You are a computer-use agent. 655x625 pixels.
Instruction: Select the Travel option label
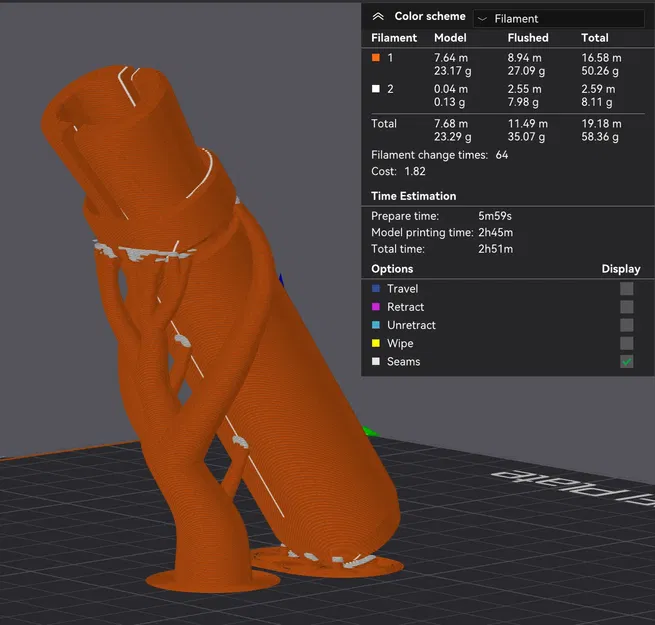(x=402, y=289)
